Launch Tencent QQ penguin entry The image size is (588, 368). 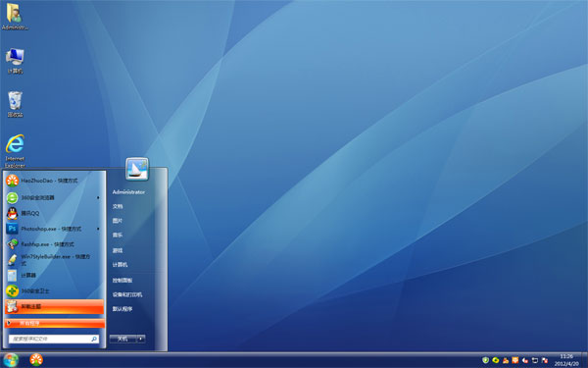coord(54,213)
